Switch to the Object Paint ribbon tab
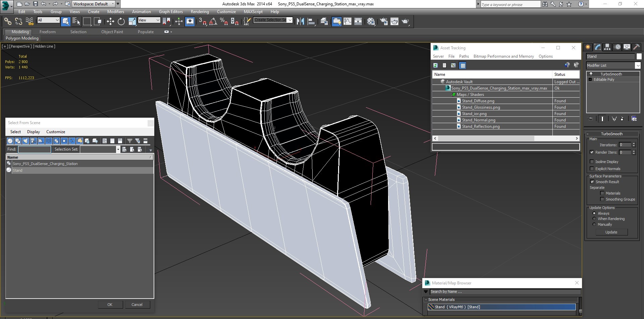Screen dimensions: 644x319 click(112, 32)
